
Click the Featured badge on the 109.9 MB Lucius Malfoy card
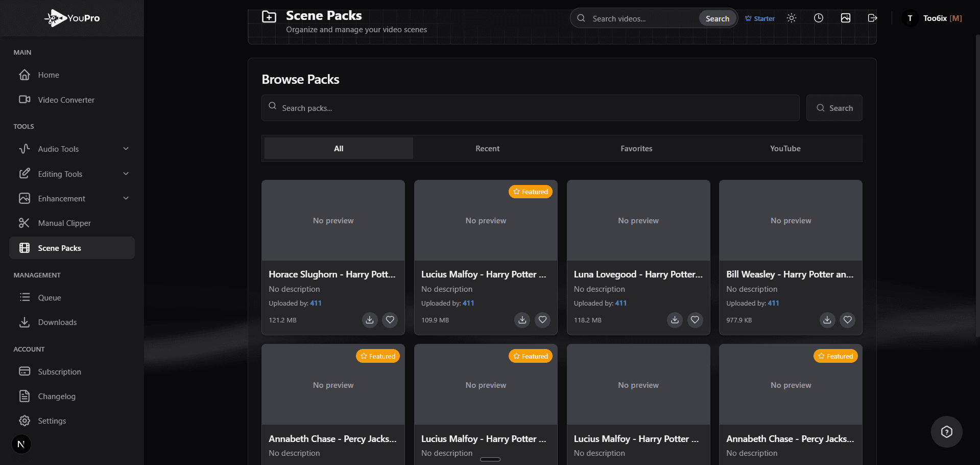coord(531,192)
